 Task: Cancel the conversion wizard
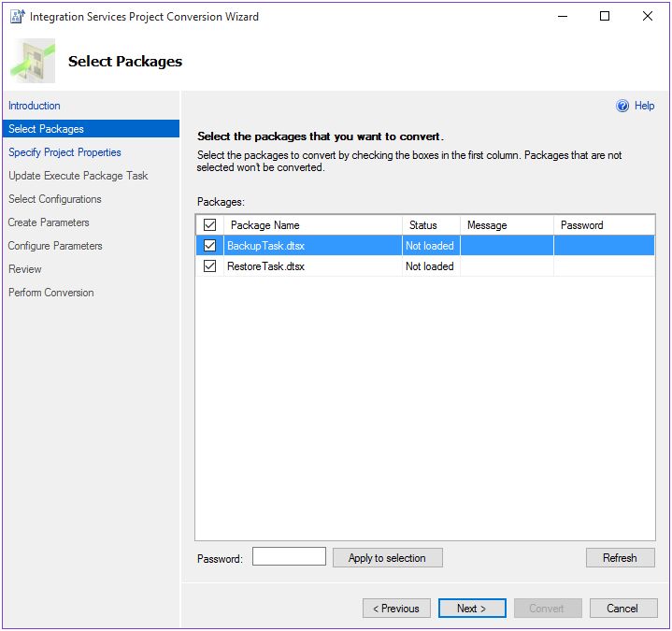[x=623, y=609]
